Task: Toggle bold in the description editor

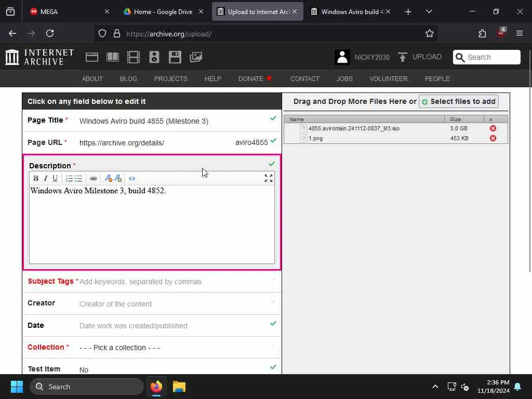Action: click(x=36, y=179)
